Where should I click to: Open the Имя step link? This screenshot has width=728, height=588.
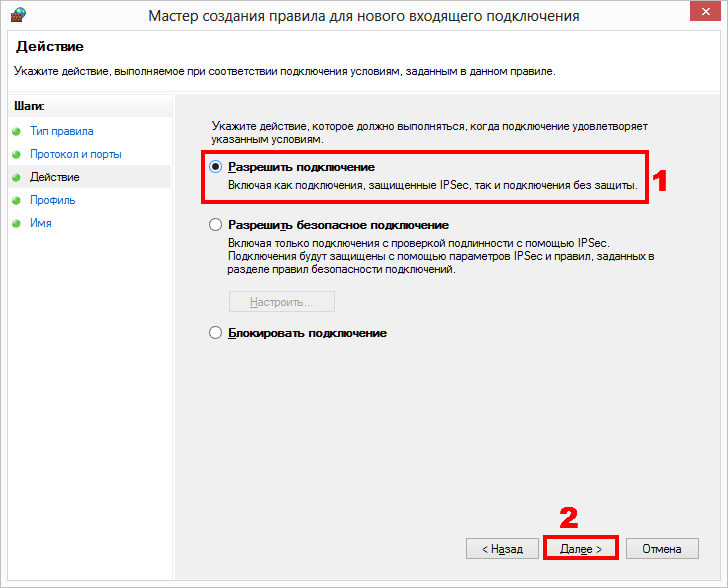click(x=41, y=223)
